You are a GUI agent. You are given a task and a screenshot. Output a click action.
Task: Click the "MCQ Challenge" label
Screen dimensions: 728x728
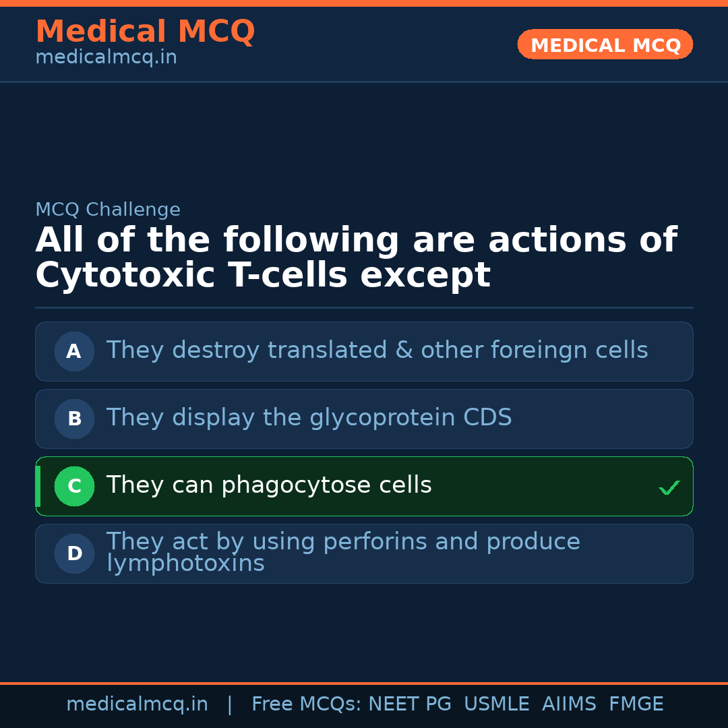click(x=108, y=210)
